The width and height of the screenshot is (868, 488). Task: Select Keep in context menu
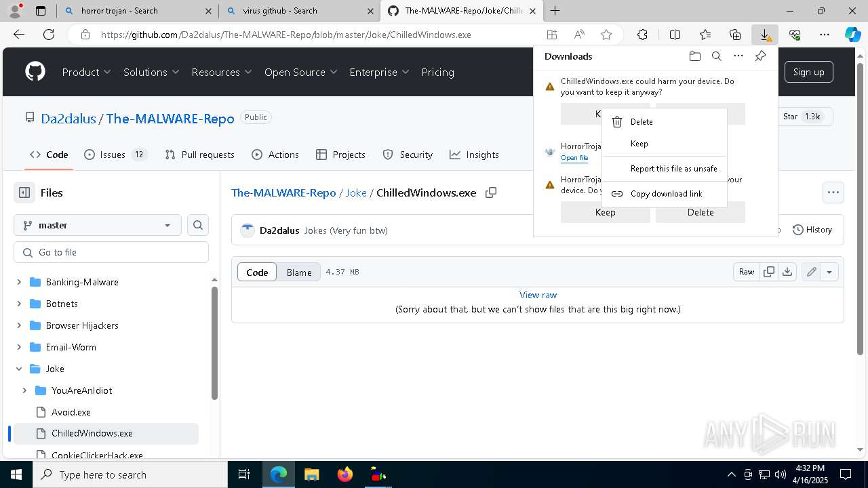[665, 144]
